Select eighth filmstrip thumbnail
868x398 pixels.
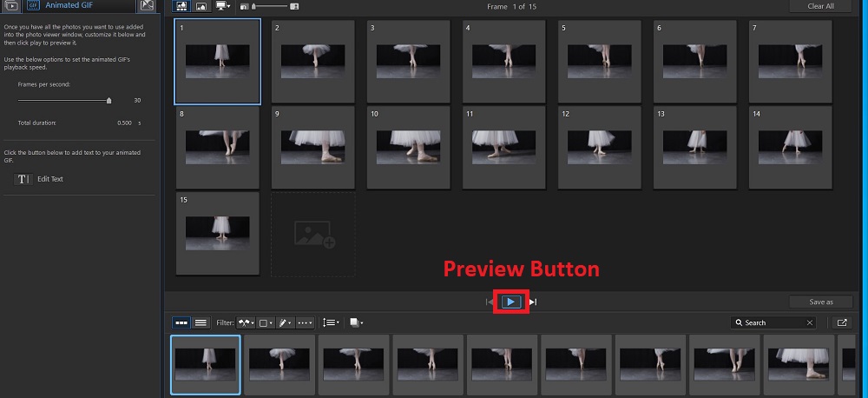[x=725, y=365]
